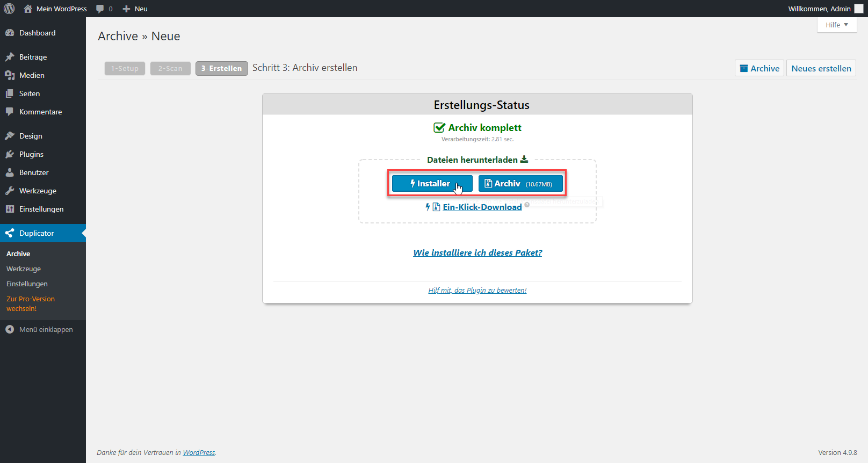The width and height of the screenshot is (868, 463).
Task: Expand the Hilfe dropdown tab
Action: [x=836, y=25]
